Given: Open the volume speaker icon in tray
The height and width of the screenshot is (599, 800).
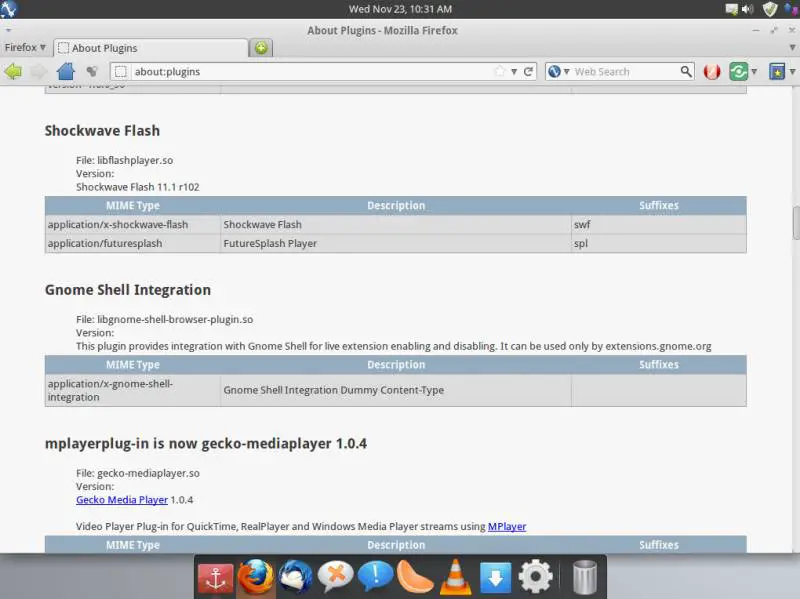Looking at the screenshot, I should (747, 9).
